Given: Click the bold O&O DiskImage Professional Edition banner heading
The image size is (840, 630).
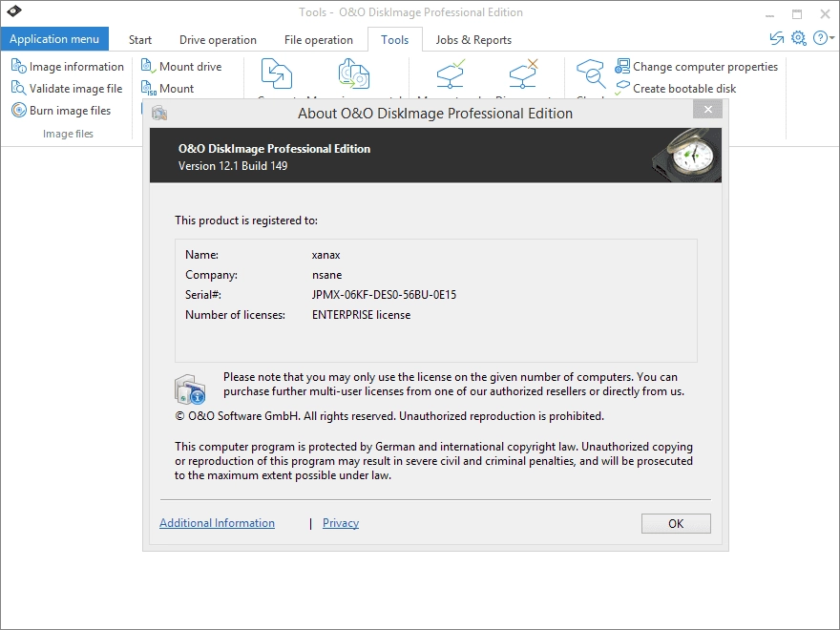Looking at the screenshot, I should pyautogui.click(x=274, y=149).
